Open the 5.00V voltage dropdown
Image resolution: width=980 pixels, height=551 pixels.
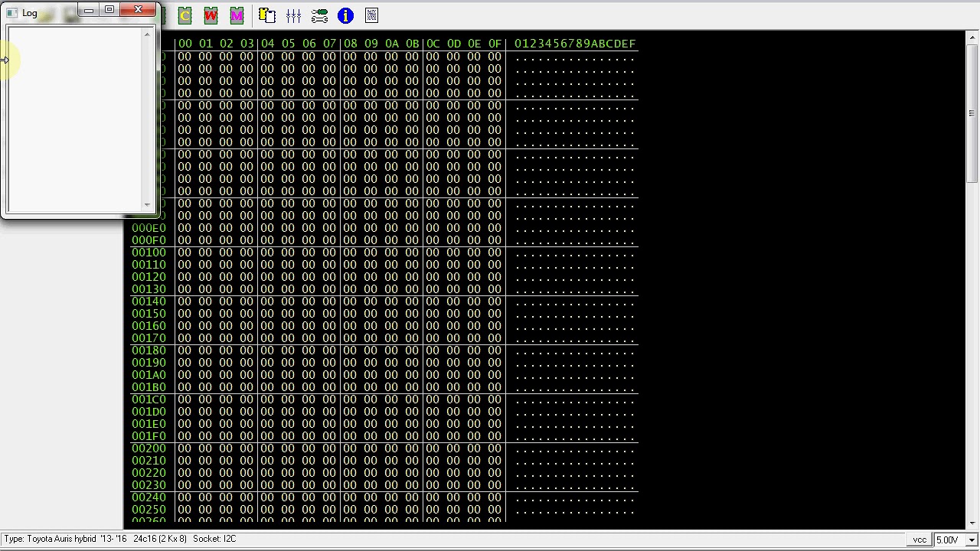coord(972,540)
